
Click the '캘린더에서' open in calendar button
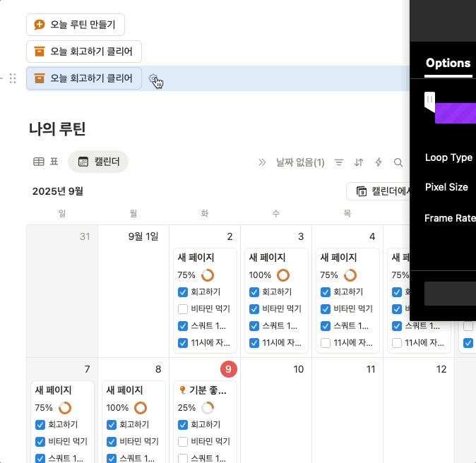pos(379,191)
